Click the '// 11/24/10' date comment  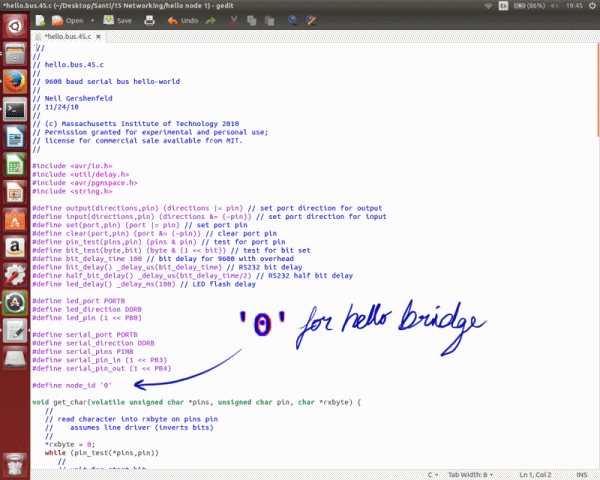(55, 107)
